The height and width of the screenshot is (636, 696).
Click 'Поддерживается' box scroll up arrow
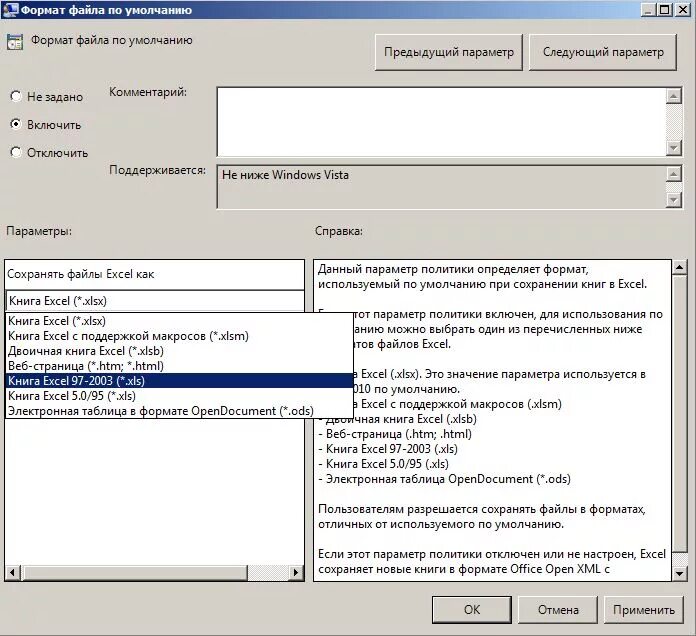click(674, 174)
